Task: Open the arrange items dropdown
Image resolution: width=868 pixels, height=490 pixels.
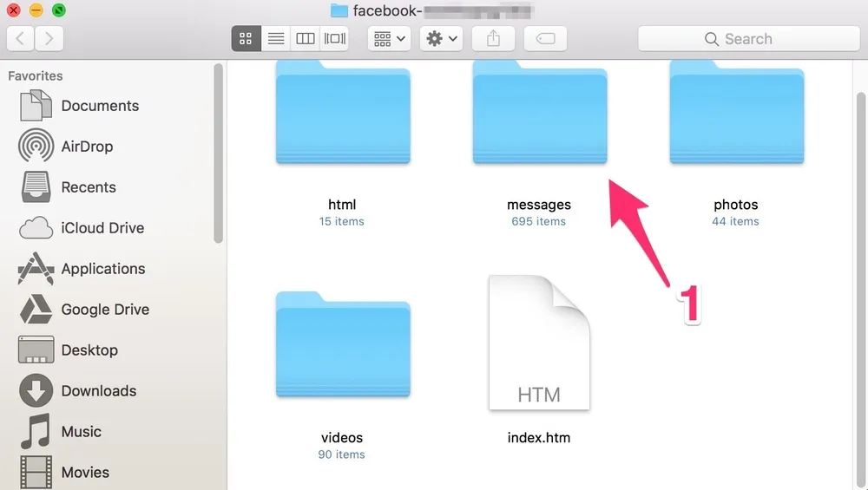Action: click(391, 39)
